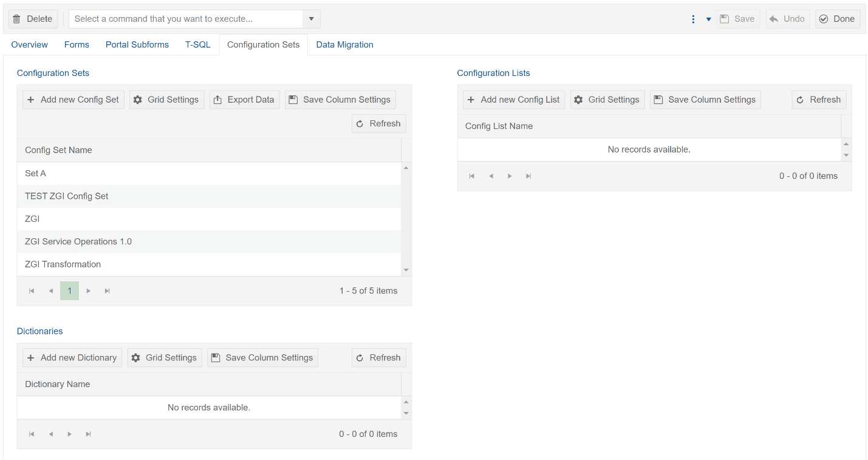This screenshot has height=460, width=868.
Task: Click the Configuration Lists section heading
Action: 493,73
